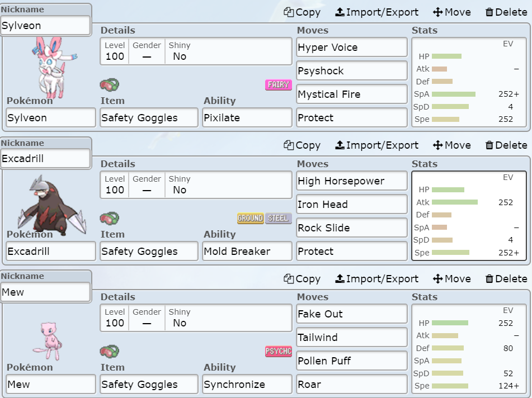Edit the Sylveon nickname field
The height and width of the screenshot is (398, 532).
coord(46,25)
